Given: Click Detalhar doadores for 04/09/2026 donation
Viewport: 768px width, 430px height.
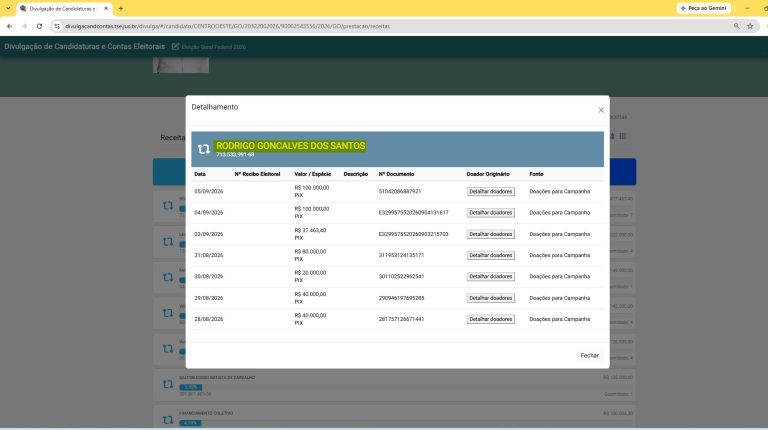Looking at the screenshot, I should point(490,213).
